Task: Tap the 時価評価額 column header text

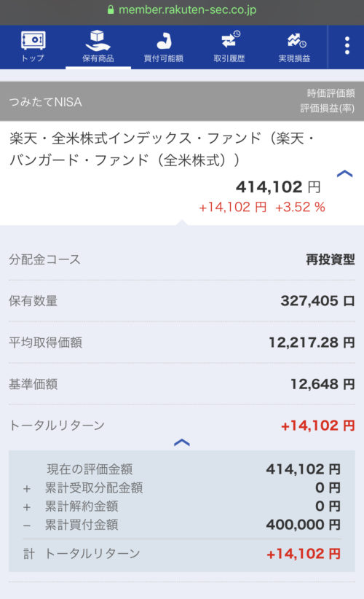Action: click(x=331, y=93)
